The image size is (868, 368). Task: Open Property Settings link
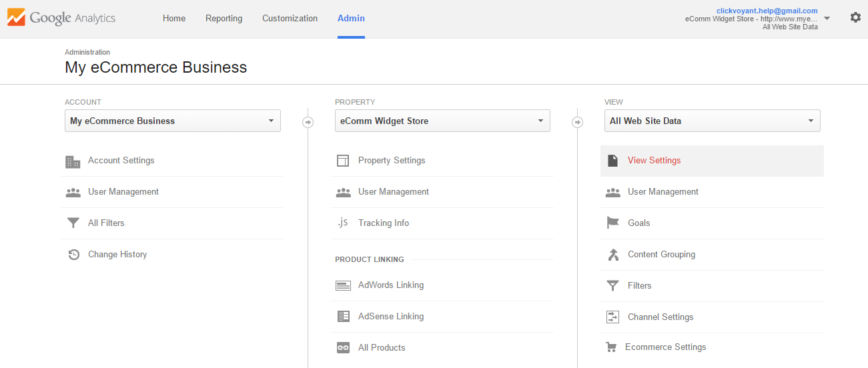[391, 161]
